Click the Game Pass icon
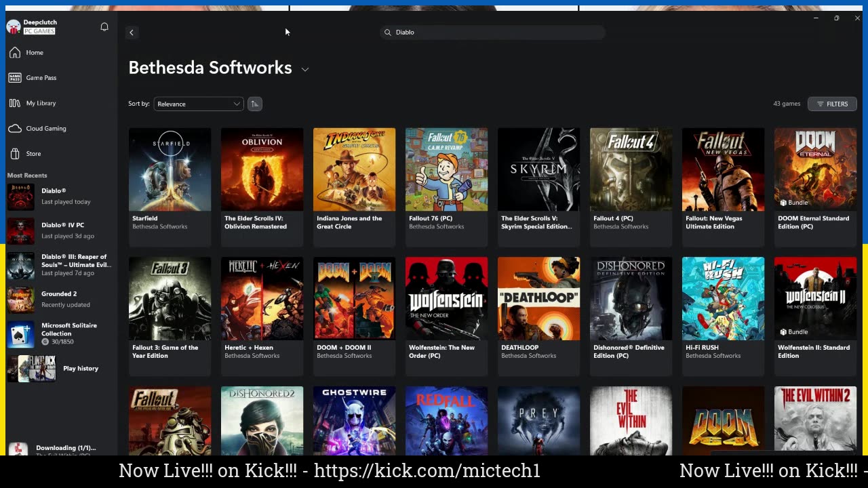This screenshot has width=868, height=488. 15,78
